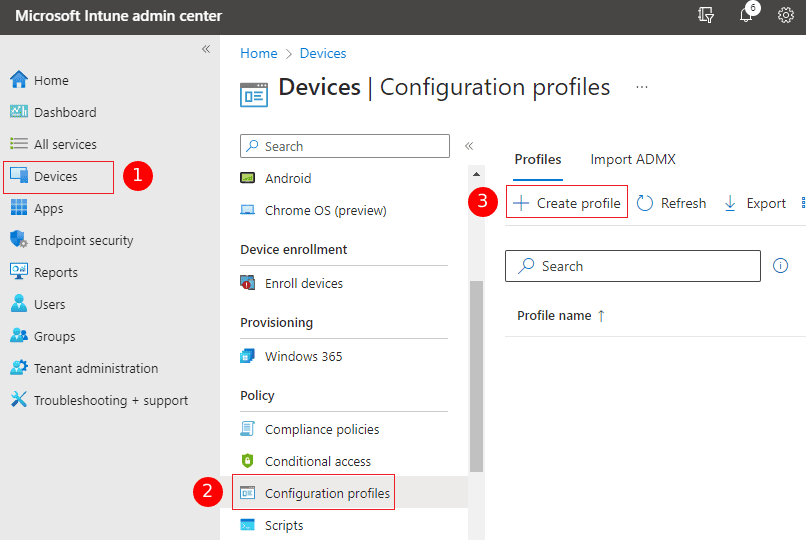This screenshot has width=806, height=540.
Task: Collapse the left navigation sidebar
Action: [206, 49]
